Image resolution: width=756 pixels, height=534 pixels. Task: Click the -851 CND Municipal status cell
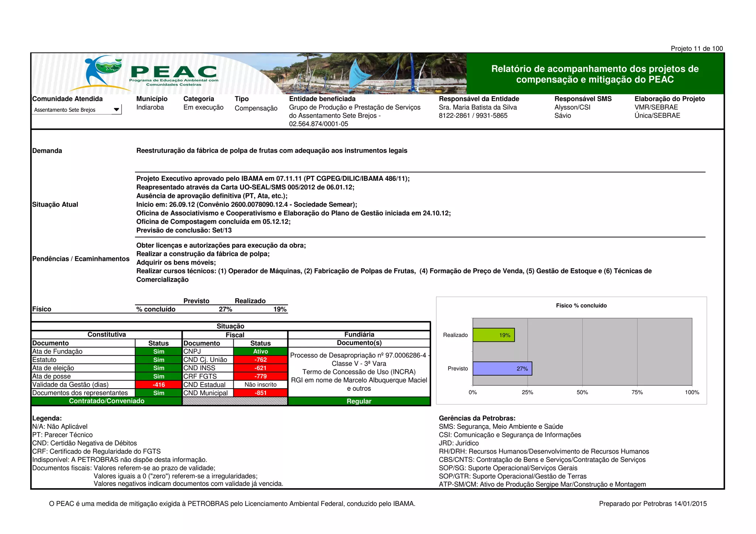tap(260, 393)
